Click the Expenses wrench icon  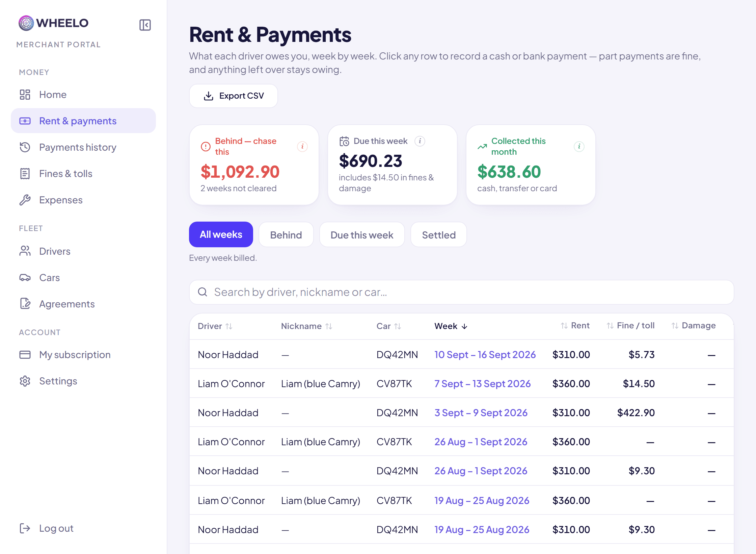click(x=25, y=200)
